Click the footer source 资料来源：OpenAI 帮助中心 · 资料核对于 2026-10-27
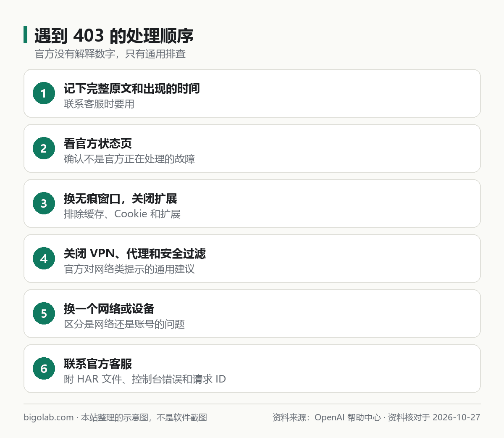The height and width of the screenshot is (438, 504). point(376,417)
